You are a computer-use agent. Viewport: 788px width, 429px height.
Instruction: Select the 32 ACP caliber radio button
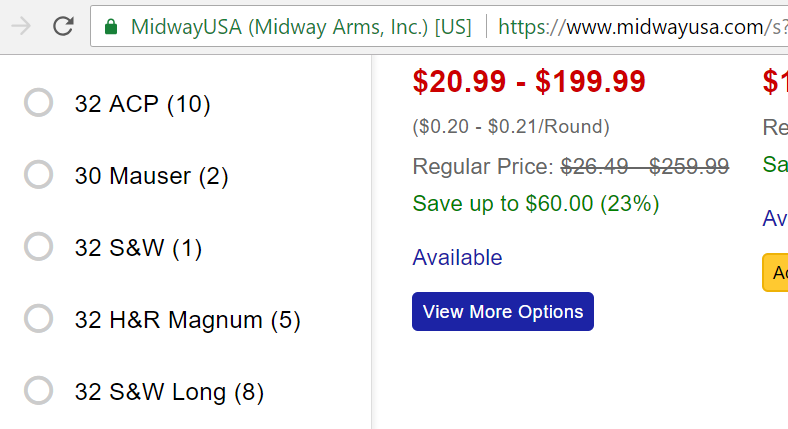coord(39,102)
